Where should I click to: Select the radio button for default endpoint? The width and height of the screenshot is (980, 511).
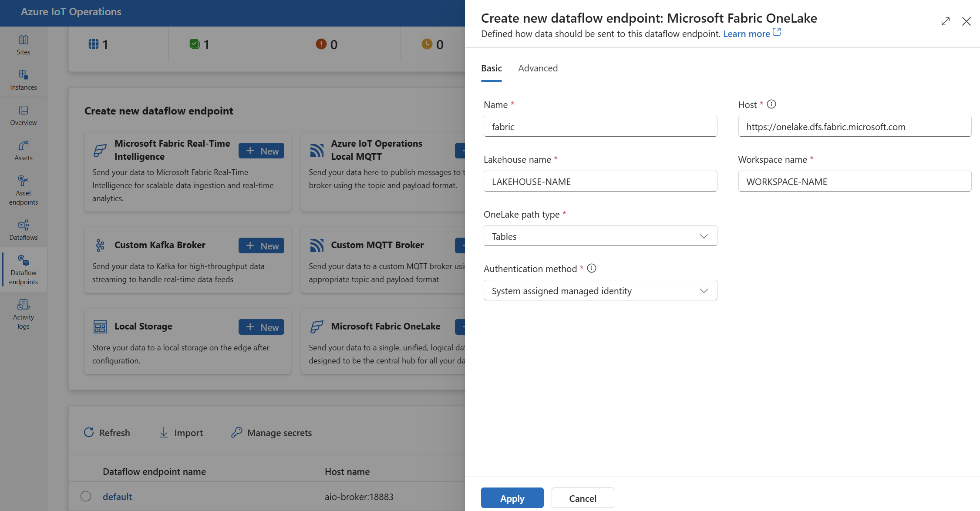point(84,496)
